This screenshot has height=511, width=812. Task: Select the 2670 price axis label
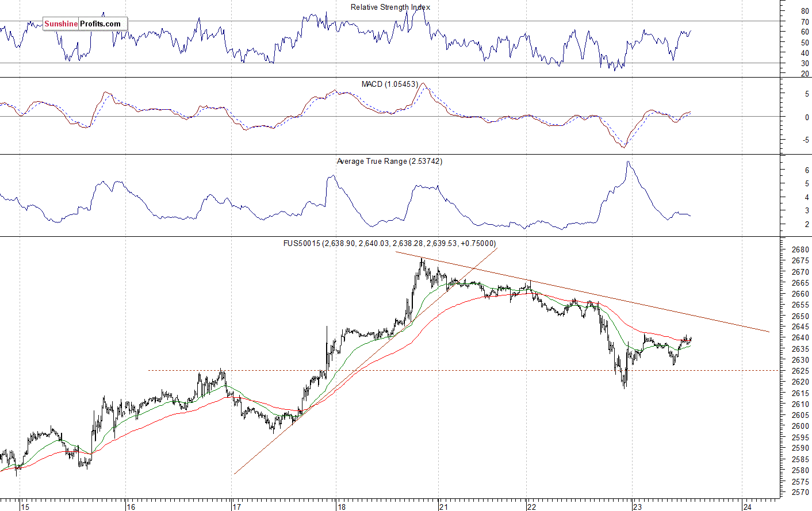[800, 272]
